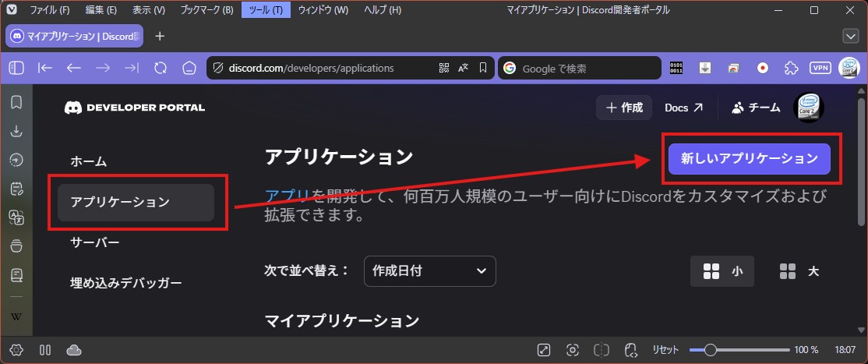Viewport: 868px width, 364px height.
Task: Open the ファイル (F) menu
Action: pos(50,10)
